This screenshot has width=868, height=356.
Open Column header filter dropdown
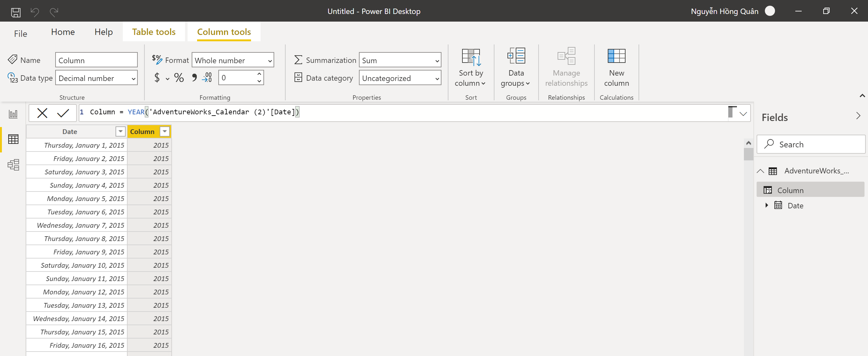click(x=165, y=131)
